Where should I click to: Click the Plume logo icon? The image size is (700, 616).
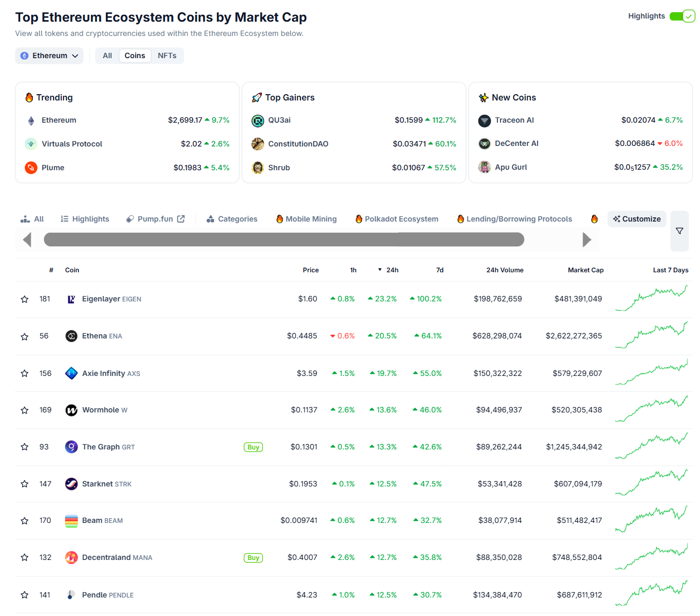click(31, 168)
